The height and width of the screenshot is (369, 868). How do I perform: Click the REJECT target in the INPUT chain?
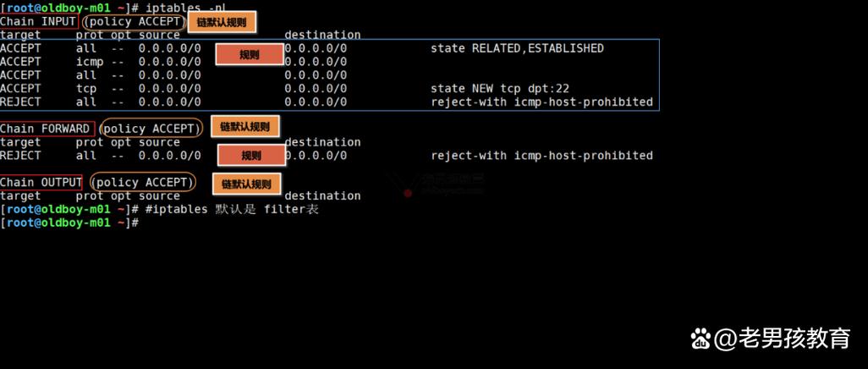20,102
